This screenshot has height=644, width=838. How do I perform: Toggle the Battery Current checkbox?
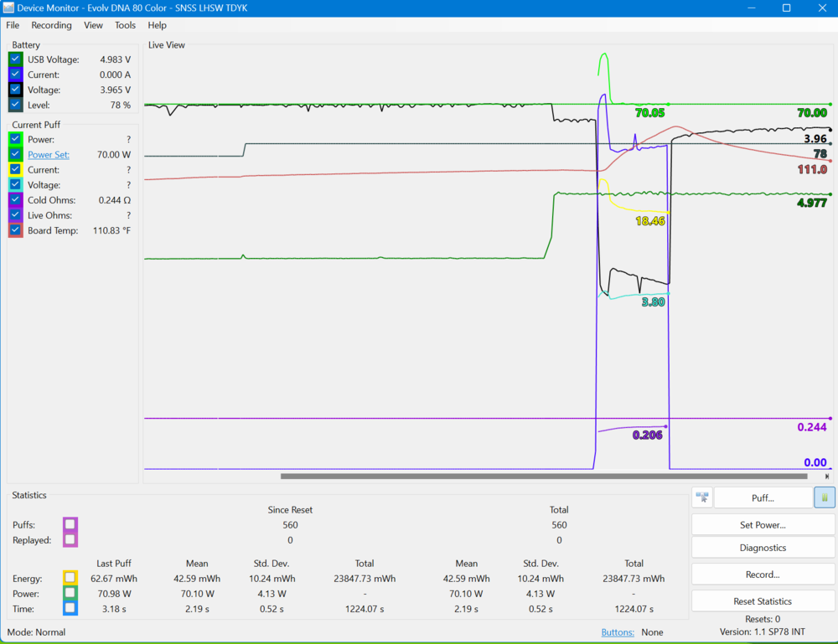[x=15, y=75]
